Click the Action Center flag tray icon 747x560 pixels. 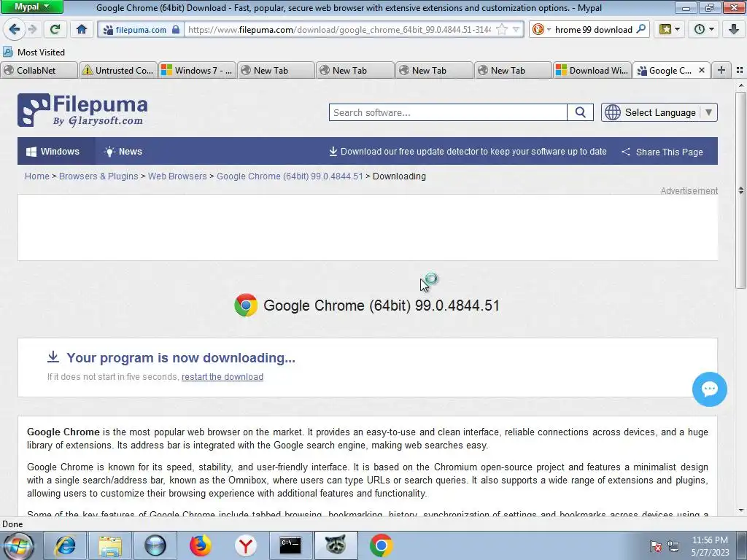pyautogui.click(x=656, y=546)
